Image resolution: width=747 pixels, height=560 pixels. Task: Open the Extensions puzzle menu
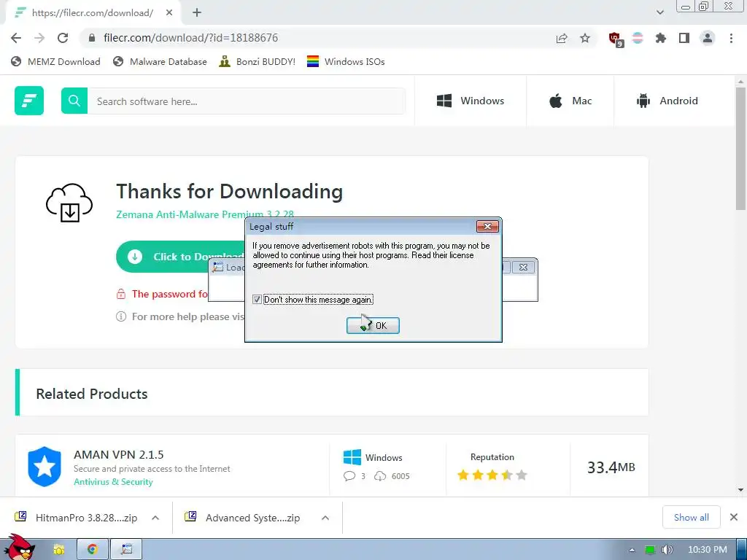661,38
